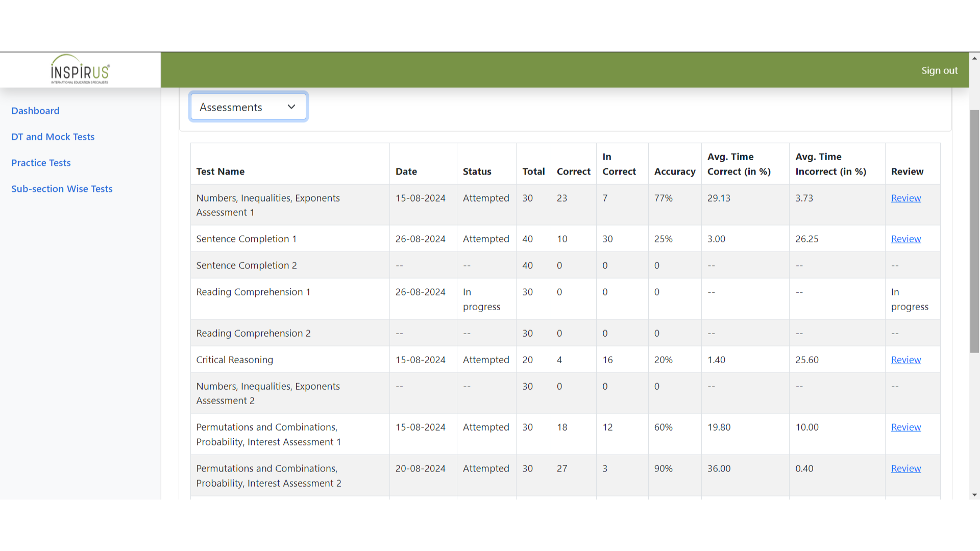
Task: Click Sentence Completion 1 test name
Action: click(x=247, y=239)
